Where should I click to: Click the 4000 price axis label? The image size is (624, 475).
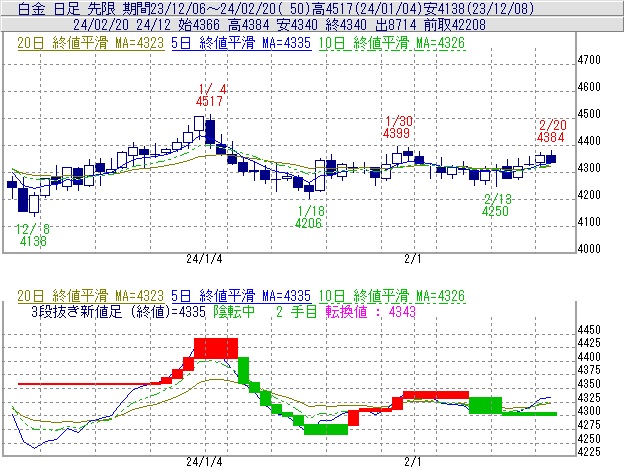coord(589,249)
